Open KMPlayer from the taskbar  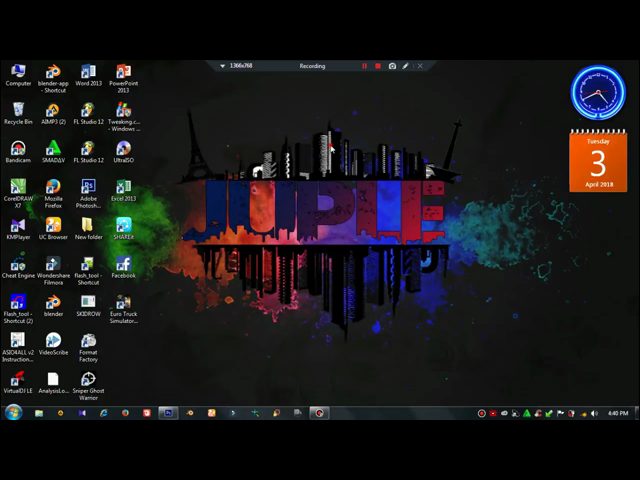tap(82, 413)
